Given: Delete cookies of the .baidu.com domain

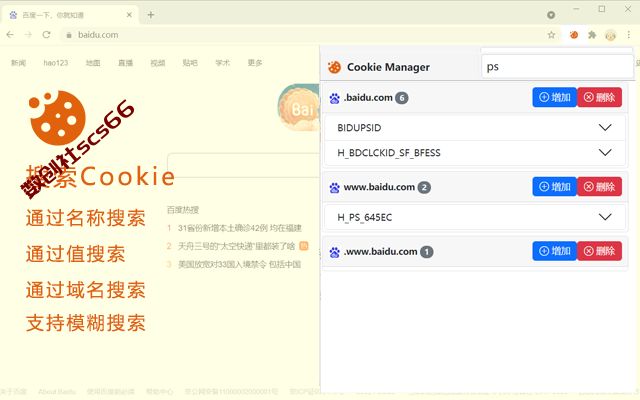Looking at the screenshot, I should [x=599, y=97].
